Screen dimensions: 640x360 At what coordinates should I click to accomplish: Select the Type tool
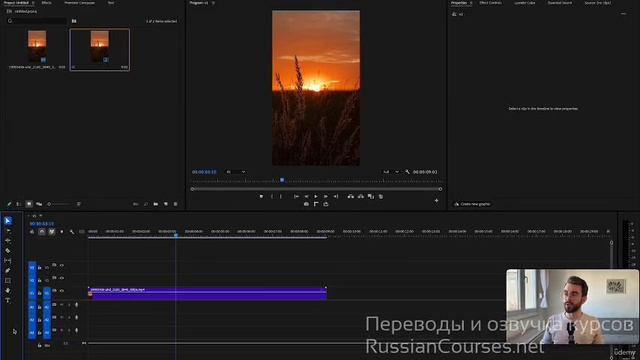click(x=8, y=300)
